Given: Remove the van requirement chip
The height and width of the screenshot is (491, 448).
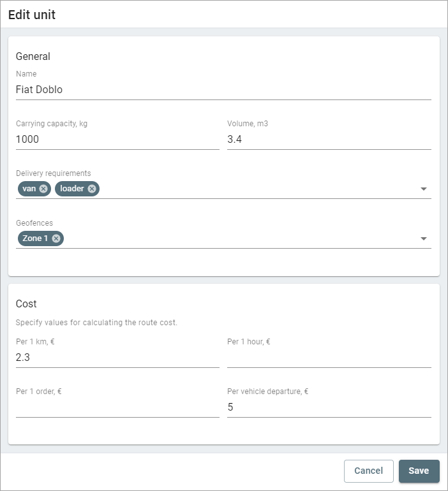Looking at the screenshot, I should click(x=43, y=189).
